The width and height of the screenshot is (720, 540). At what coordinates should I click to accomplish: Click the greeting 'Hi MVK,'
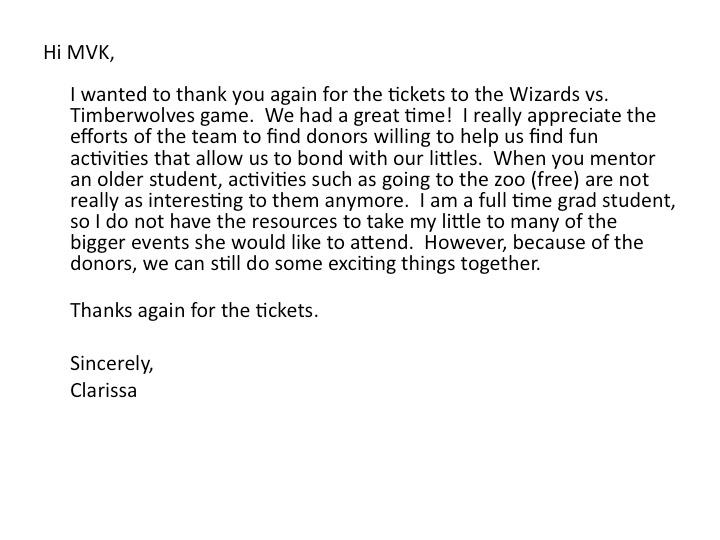click(x=79, y=53)
